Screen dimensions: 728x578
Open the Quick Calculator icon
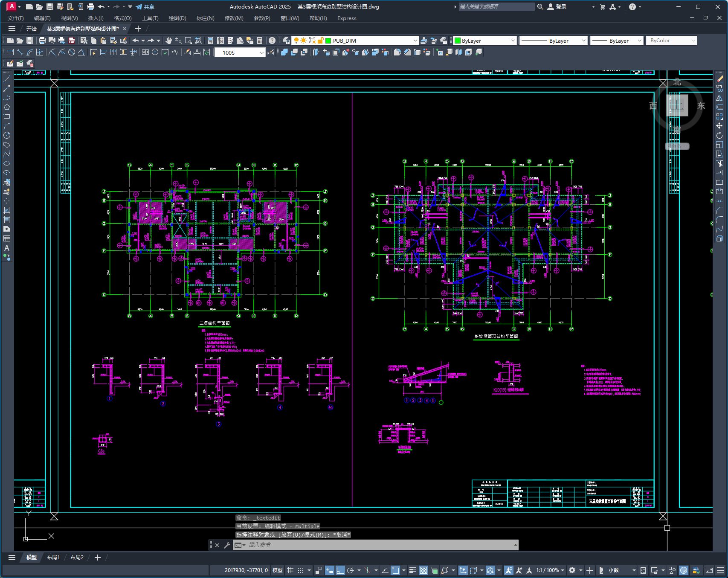[x=260, y=41]
